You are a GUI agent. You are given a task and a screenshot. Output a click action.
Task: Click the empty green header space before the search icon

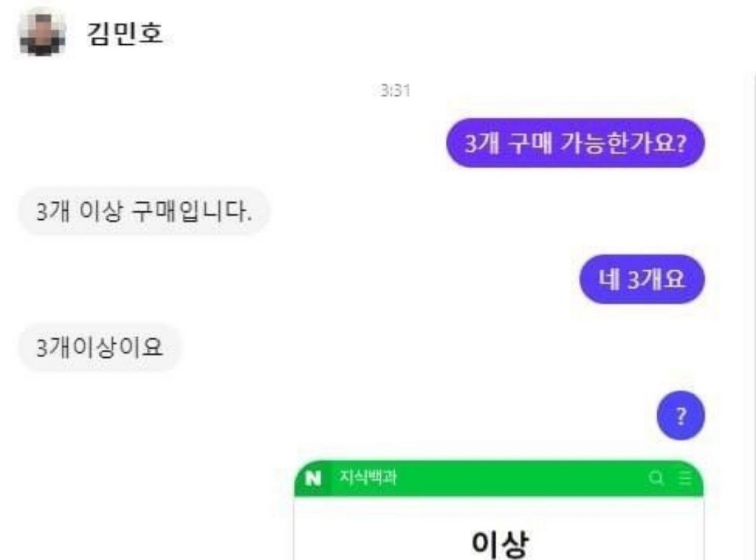click(521, 477)
